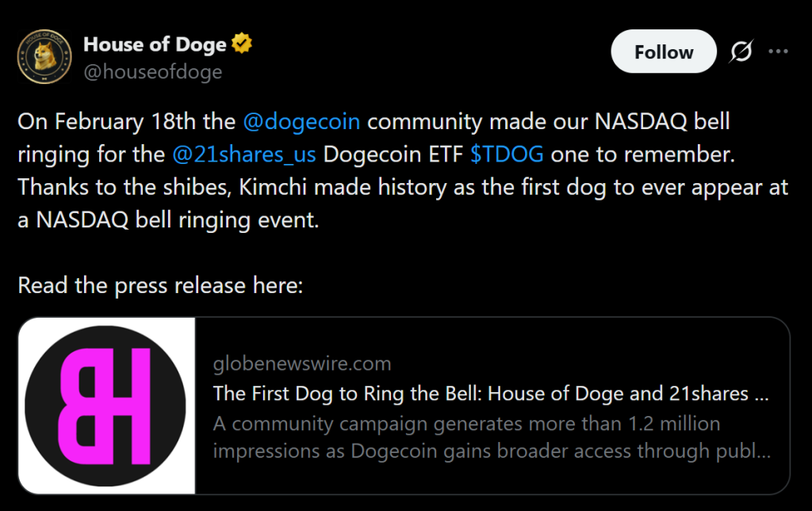Viewport: 812px width, 511px height.
Task: Open Grok actions icon beside Follow
Action: (x=741, y=52)
